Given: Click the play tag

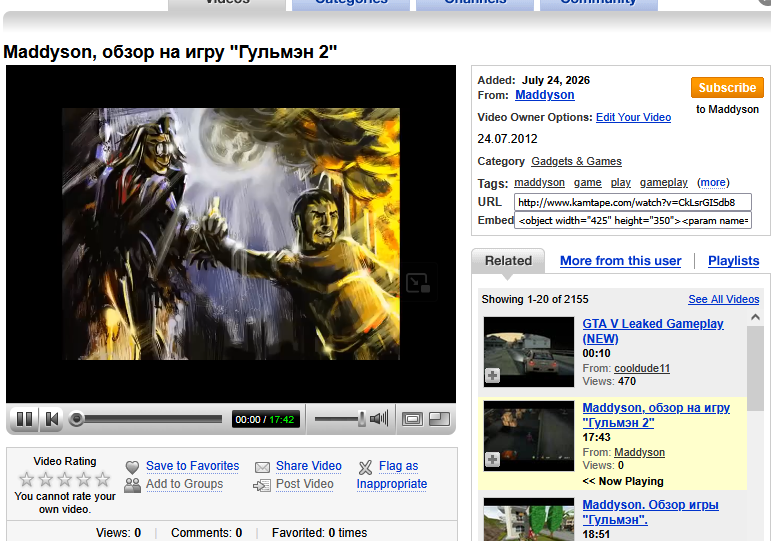Looking at the screenshot, I should tap(621, 182).
